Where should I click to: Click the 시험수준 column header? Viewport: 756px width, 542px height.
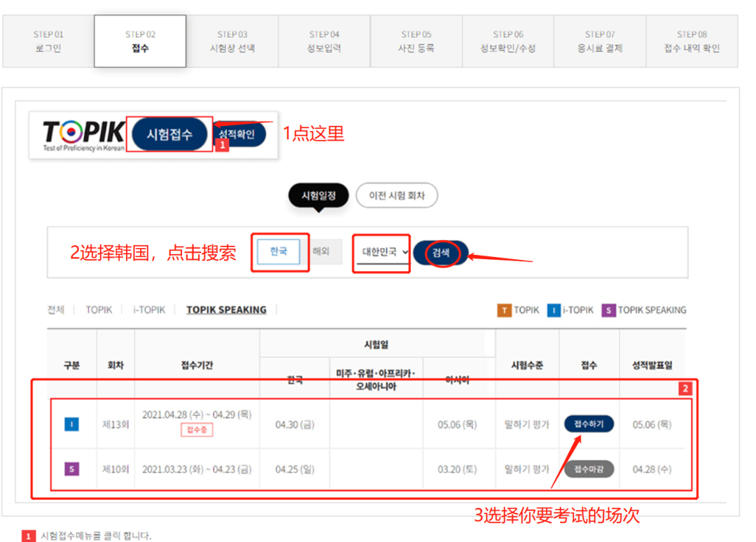[x=527, y=366]
